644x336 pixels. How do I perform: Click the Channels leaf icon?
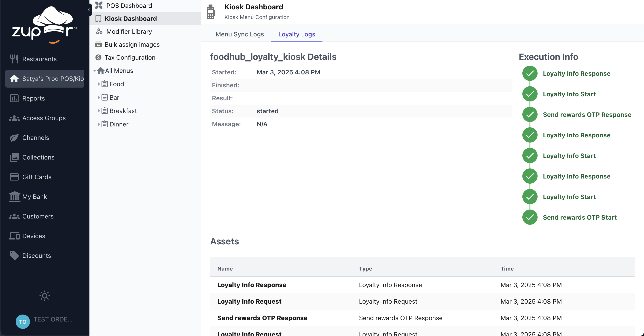(x=14, y=138)
